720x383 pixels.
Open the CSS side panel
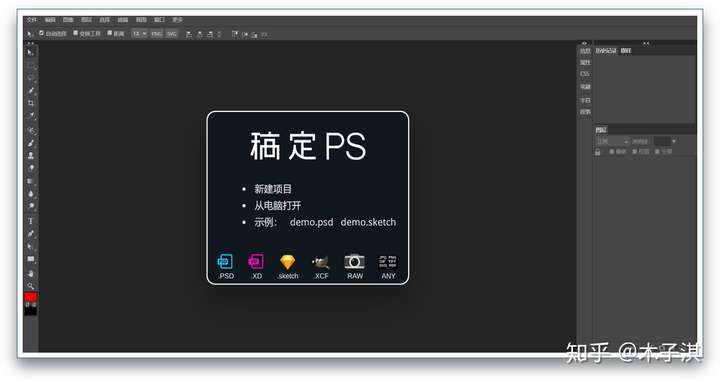tap(585, 74)
